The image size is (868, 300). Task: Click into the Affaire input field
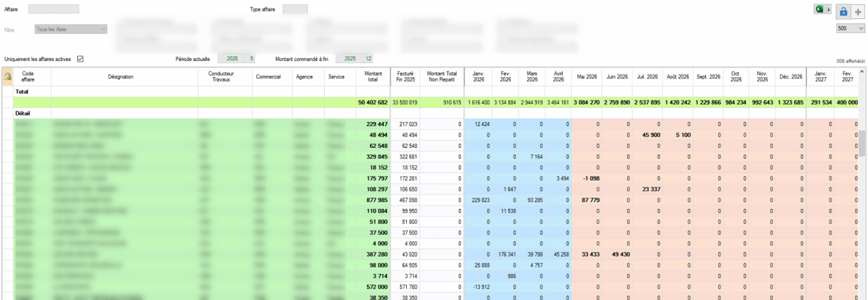(54, 10)
